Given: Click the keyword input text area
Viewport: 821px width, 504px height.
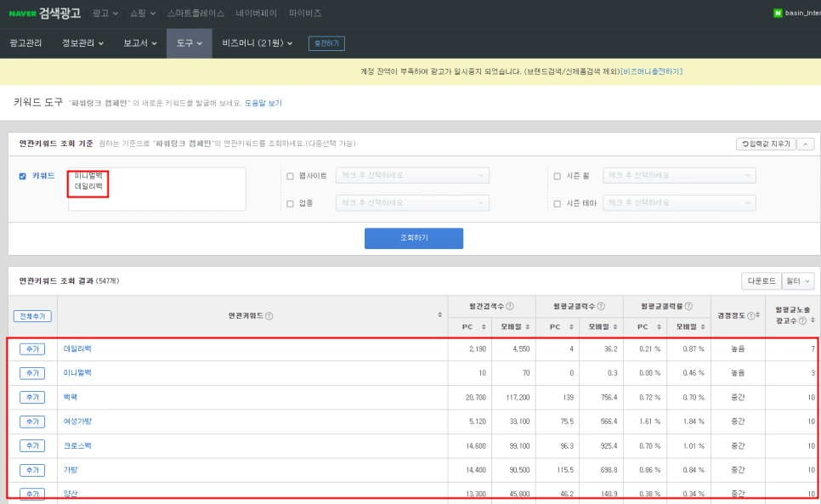Looking at the screenshot, I should 157,189.
